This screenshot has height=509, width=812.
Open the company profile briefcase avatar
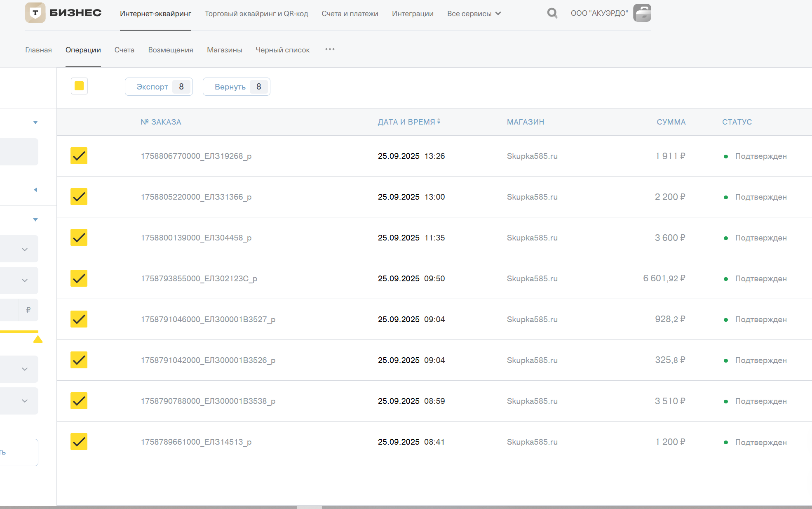[x=642, y=13]
